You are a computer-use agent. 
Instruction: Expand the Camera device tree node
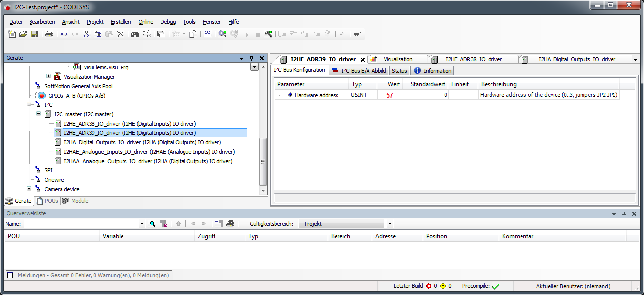pos(29,189)
